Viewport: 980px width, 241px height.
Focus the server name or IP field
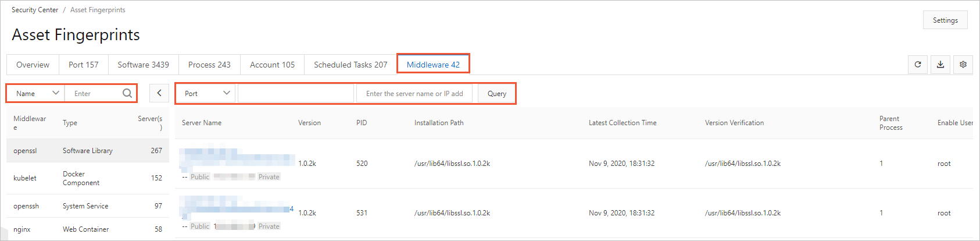[414, 93]
